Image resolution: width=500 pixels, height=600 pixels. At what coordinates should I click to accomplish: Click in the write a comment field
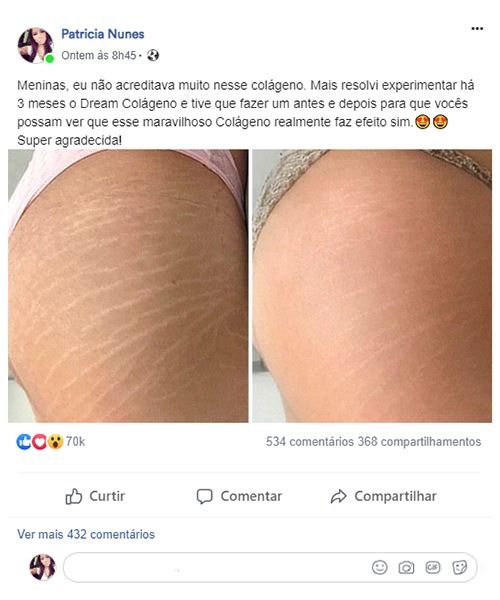pyautogui.click(x=216, y=567)
